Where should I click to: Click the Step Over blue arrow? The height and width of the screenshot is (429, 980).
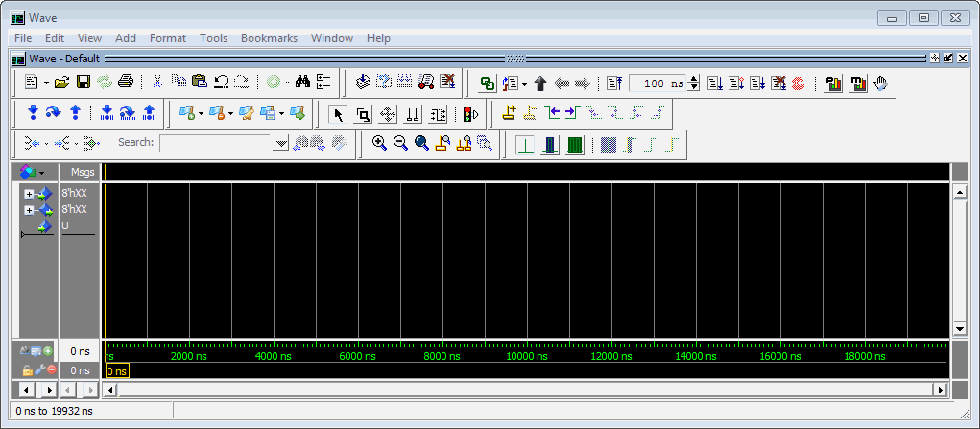coord(55,113)
